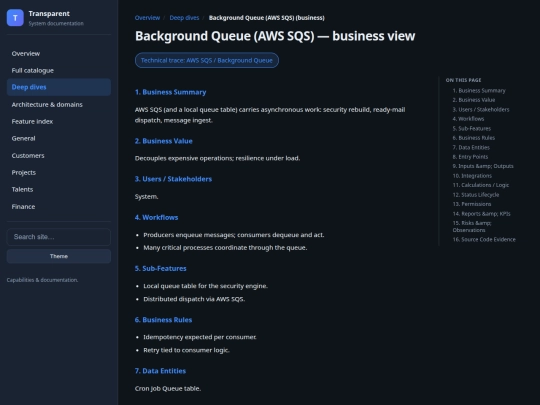The image size is (540, 405).
Task: Click 'Many critical processes coordinate' bullet
Action: click(225, 248)
